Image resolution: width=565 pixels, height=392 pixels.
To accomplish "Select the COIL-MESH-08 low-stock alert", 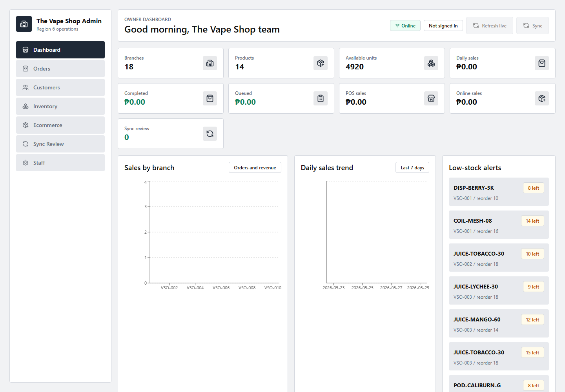I will (x=499, y=225).
